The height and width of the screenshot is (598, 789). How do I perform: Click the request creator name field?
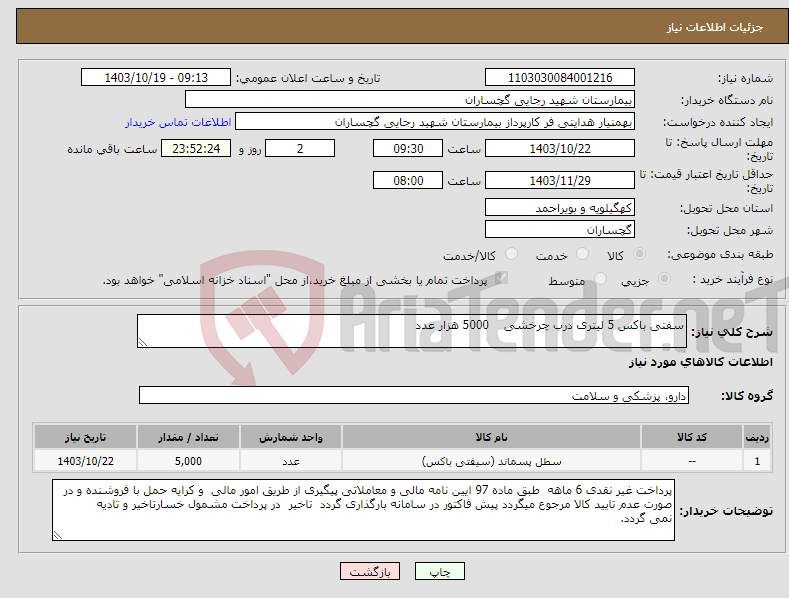[435, 122]
